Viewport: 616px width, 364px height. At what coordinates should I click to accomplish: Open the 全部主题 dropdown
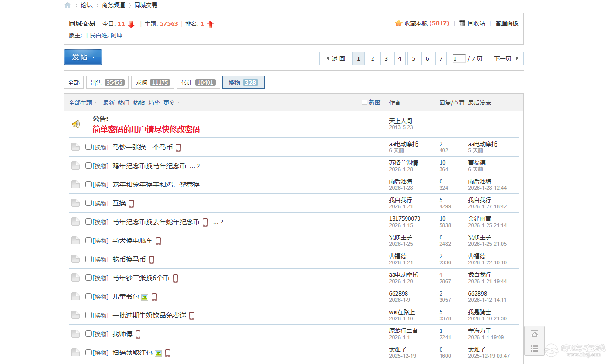coord(81,102)
